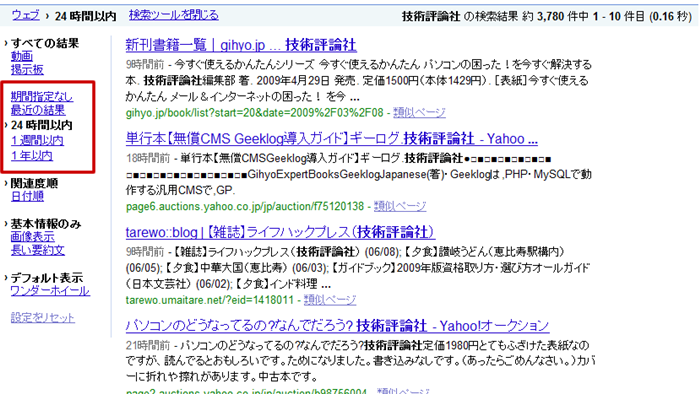Open the tarewo::blog ライフハックプレス result title

[280, 232]
